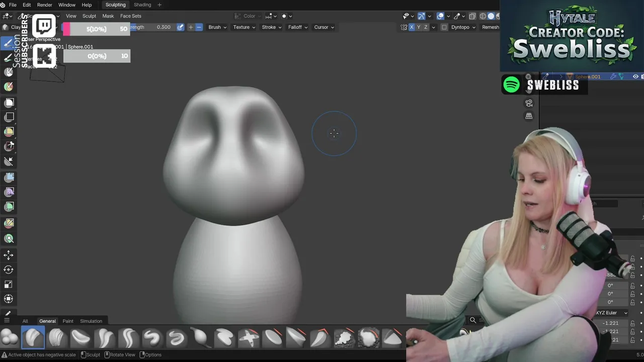644x362 pixels.
Task: Open the Cursor dropdown
Action: 324,27
